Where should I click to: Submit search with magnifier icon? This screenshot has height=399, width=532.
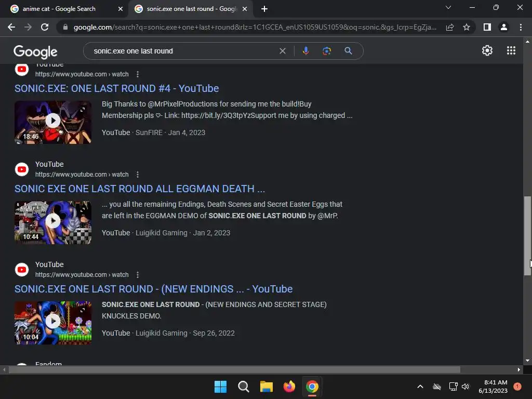click(x=348, y=51)
